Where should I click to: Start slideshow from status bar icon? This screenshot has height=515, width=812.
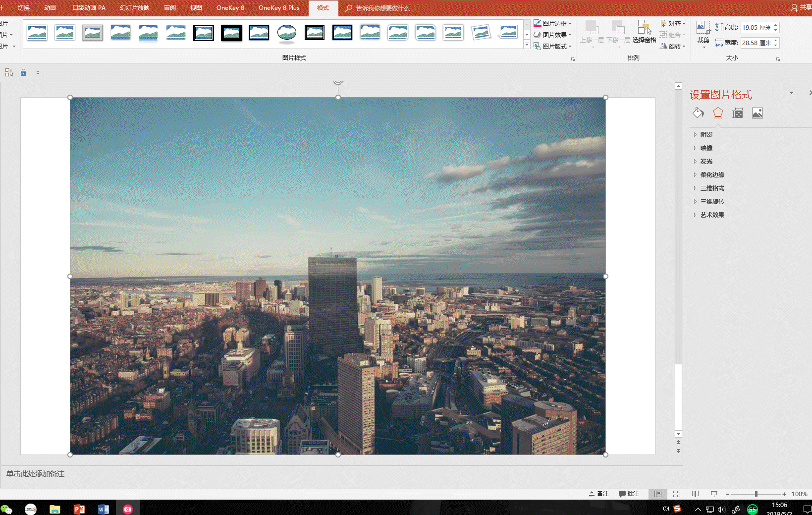click(x=714, y=494)
